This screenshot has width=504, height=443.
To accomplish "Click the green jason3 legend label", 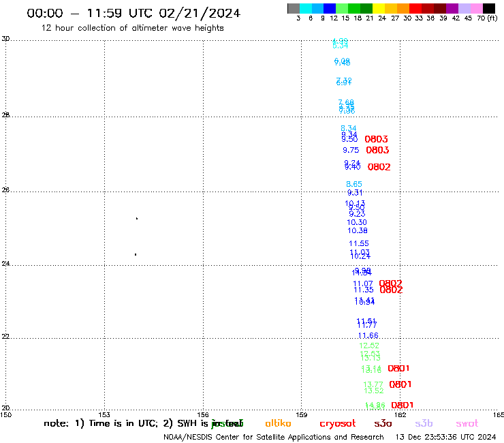I will (227, 424).
